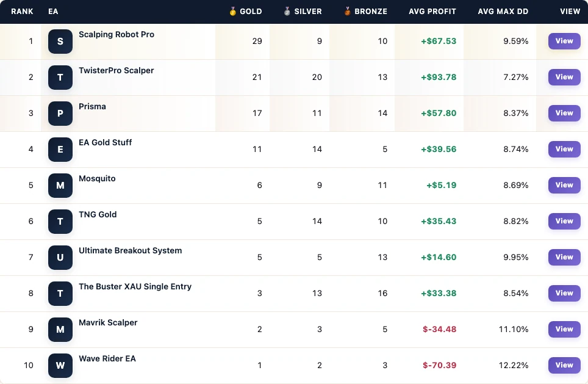Open View for Scalping Robot Pro
588x384 pixels.
[x=564, y=41]
